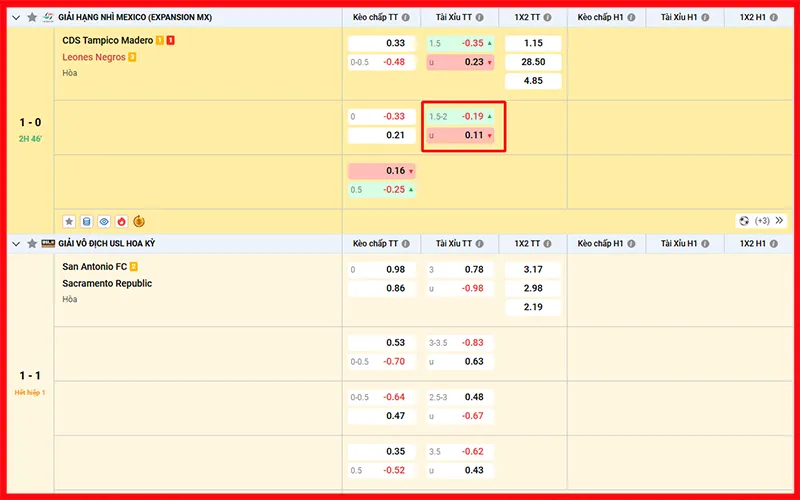Screen dimensions: 800x500
Task: Expand more markets with the +3 arrow button
Action: 779,221
